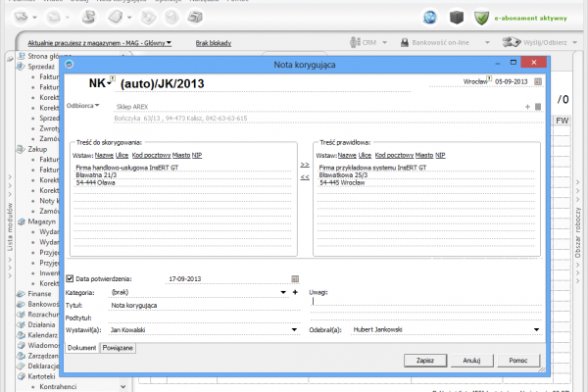This screenshot has height=392, width=588.
Task: Open the Odebrał(a) dropdown list
Action: pos(536,330)
